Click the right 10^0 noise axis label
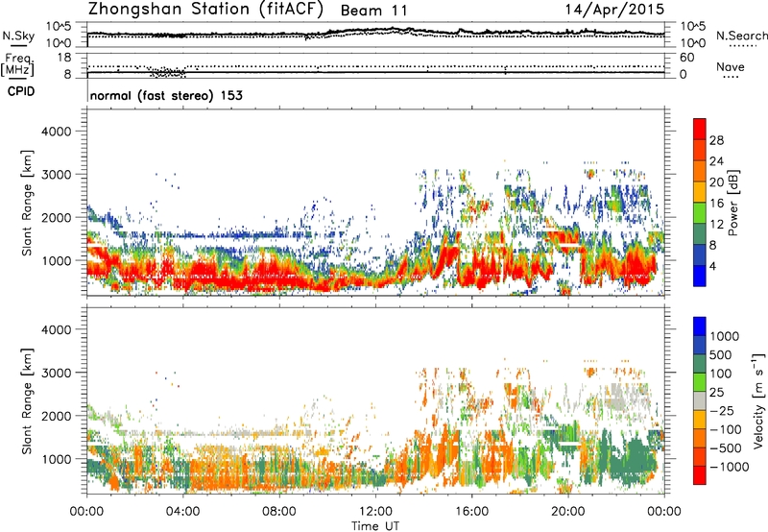The width and height of the screenshot is (768, 532). point(692,42)
